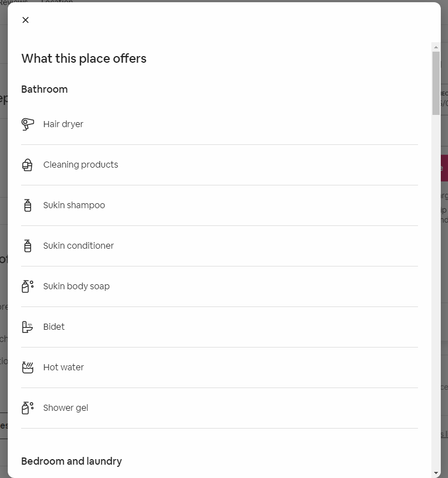Image resolution: width=448 pixels, height=478 pixels.
Task: Click the dialog's vertical scrollbar thumb
Action: click(436, 83)
